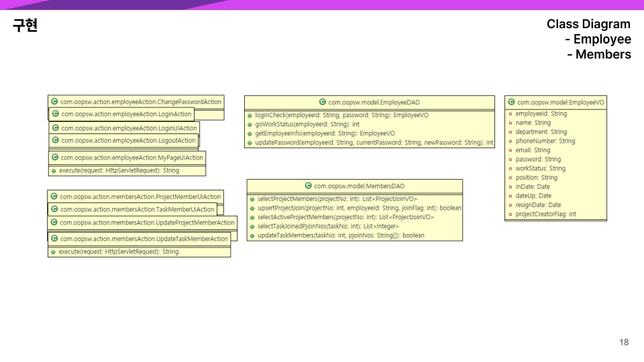This screenshot has width=644, height=362.
Task: Click the class icon beside MembersDAO
Action: (309, 186)
